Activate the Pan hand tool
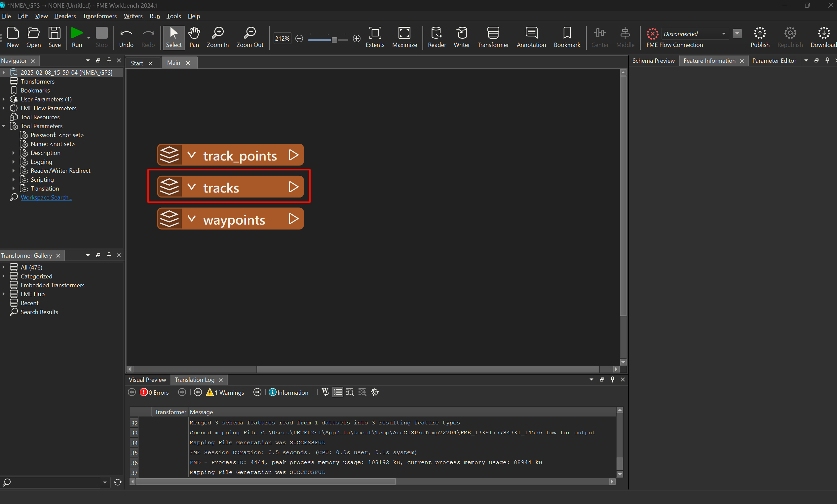Screen dimensions: 837x504 194,37
